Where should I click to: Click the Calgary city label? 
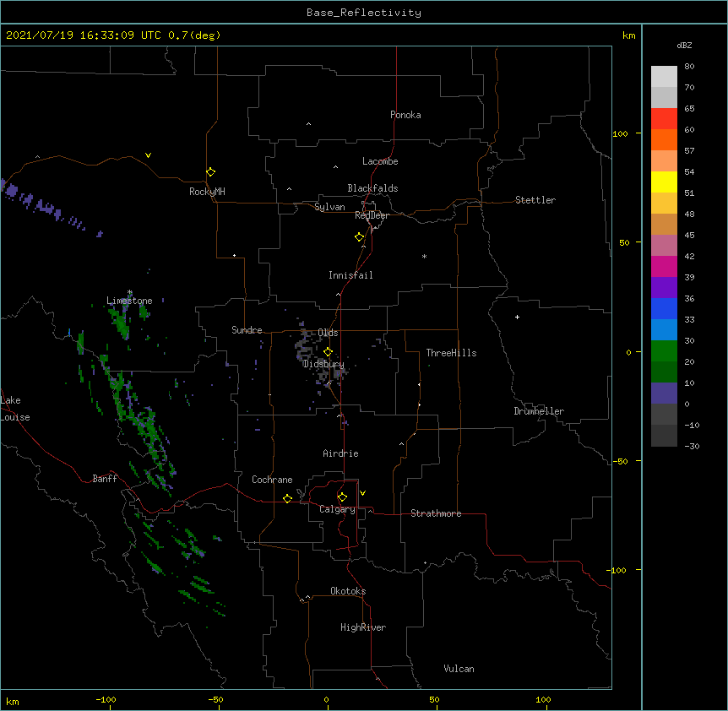click(x=337, y=509)
